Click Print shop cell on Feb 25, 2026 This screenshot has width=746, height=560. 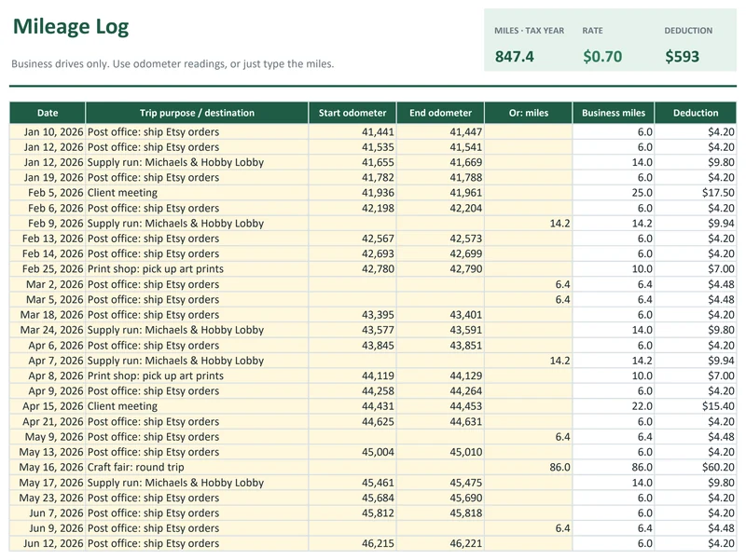pos(197,268)
